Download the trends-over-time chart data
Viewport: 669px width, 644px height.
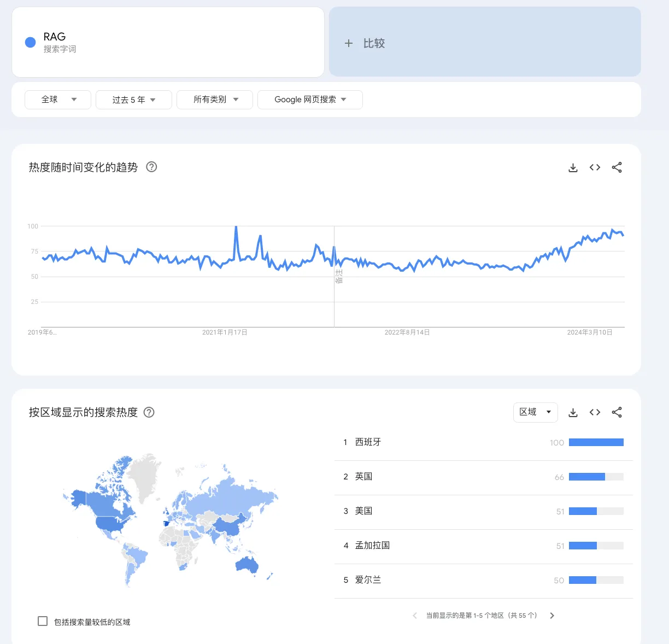coord(573,167)
